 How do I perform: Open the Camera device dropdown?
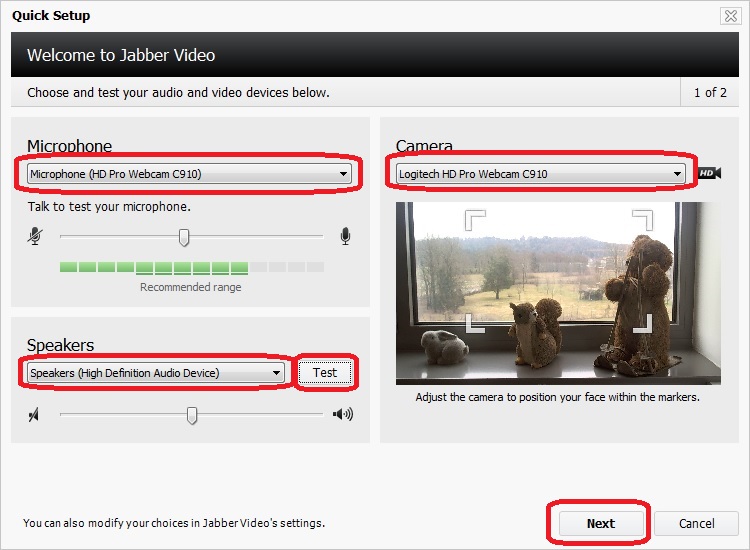(540, 174)
